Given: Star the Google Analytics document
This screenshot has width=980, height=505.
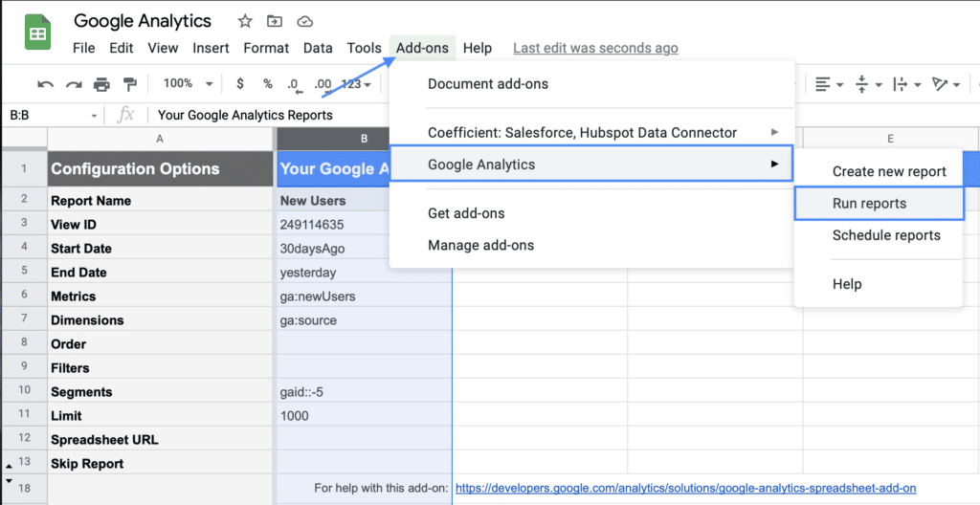Looking at the screenshot, I should [245, 21].
